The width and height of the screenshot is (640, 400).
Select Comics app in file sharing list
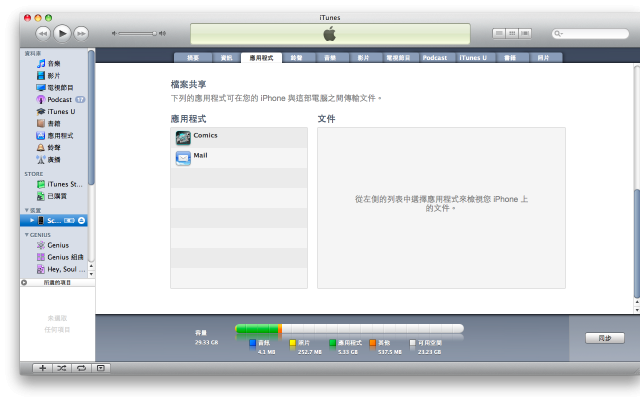click(239, 138)
